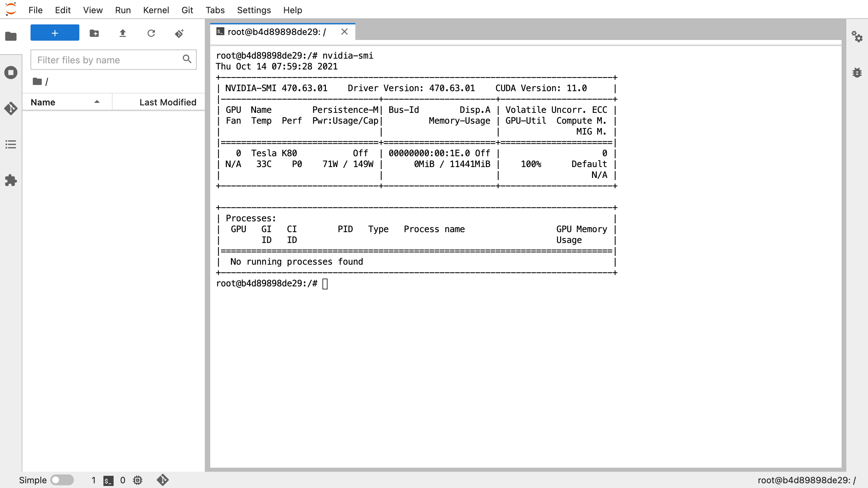The height and width of the screenshot is (488, 868).
Task: Click 'Driver Version: 470.63.01' text
Action: (x=411, y=88)
